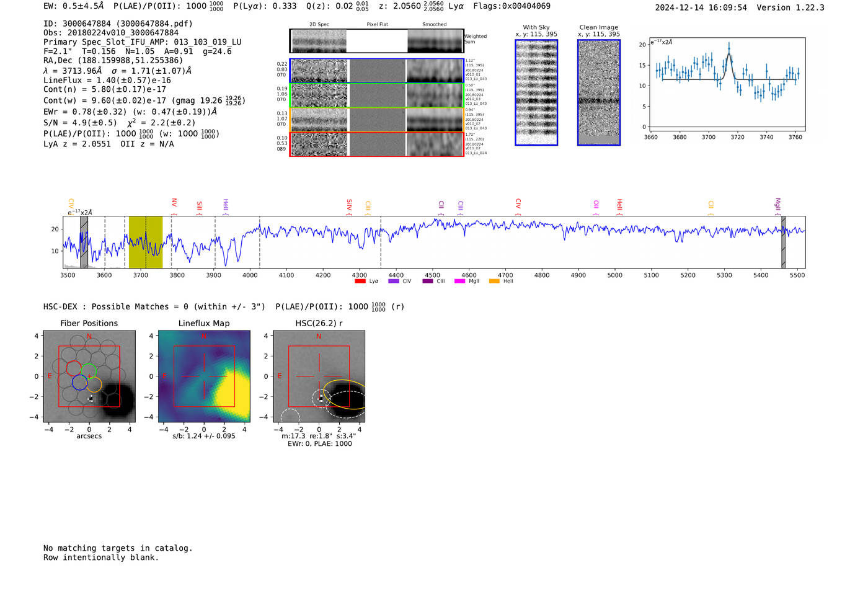The image size is (868, 591).
Task: Click the red Lyα legend swatch
Action: [x=360, y=281]
